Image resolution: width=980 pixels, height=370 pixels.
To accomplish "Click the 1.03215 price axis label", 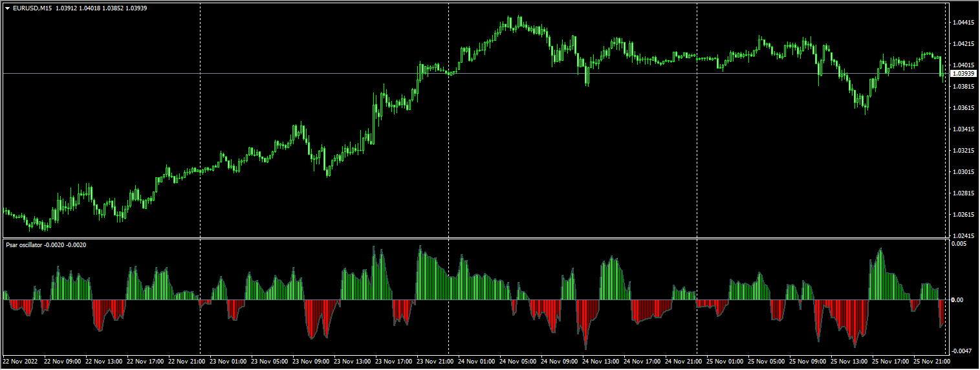I will (x=963, y=151).
